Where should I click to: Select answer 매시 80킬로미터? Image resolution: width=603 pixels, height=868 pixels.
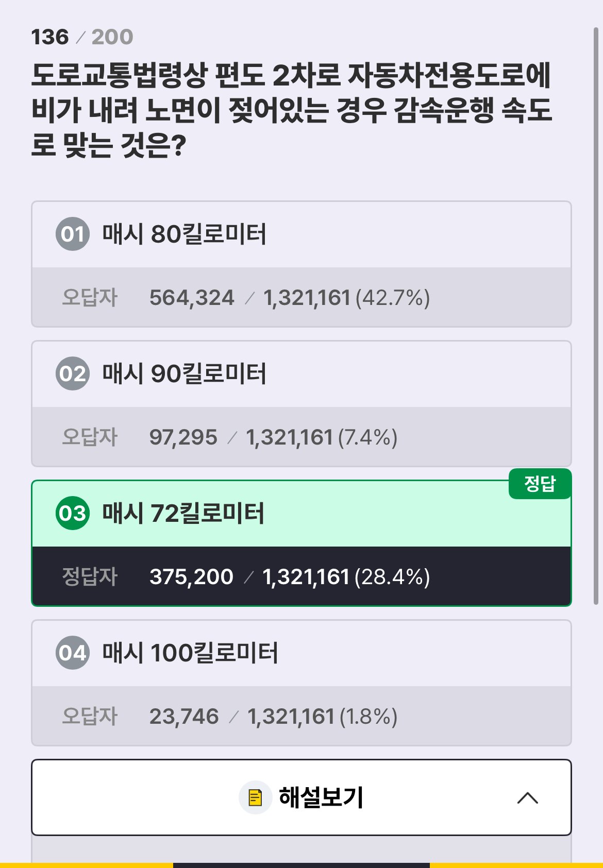pos(184,234)
